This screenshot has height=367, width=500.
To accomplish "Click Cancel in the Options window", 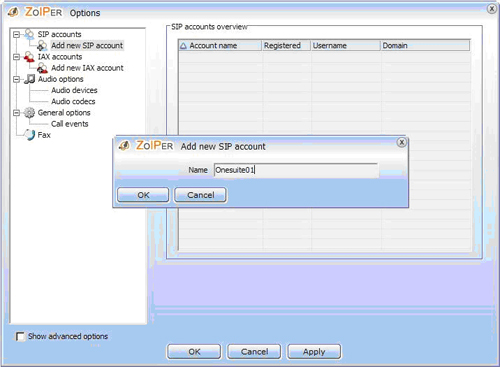I will click(254, 352).
